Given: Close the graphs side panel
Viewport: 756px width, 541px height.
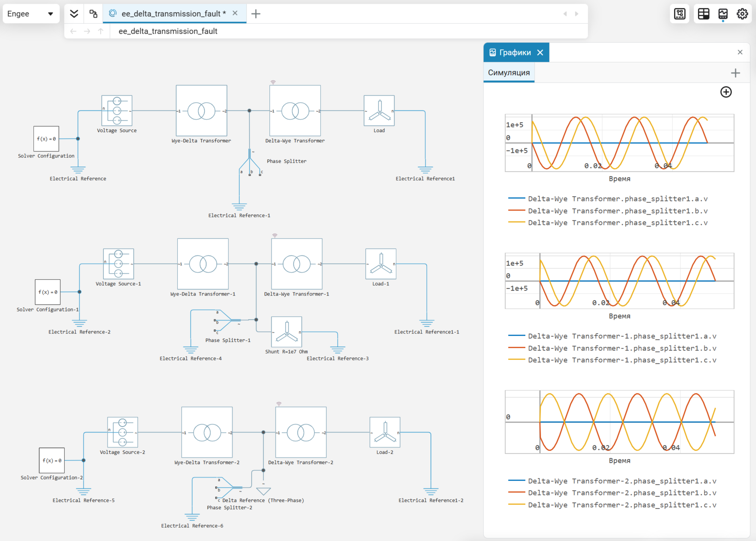Looking at the screenshot, I should [x=740, y=52].
